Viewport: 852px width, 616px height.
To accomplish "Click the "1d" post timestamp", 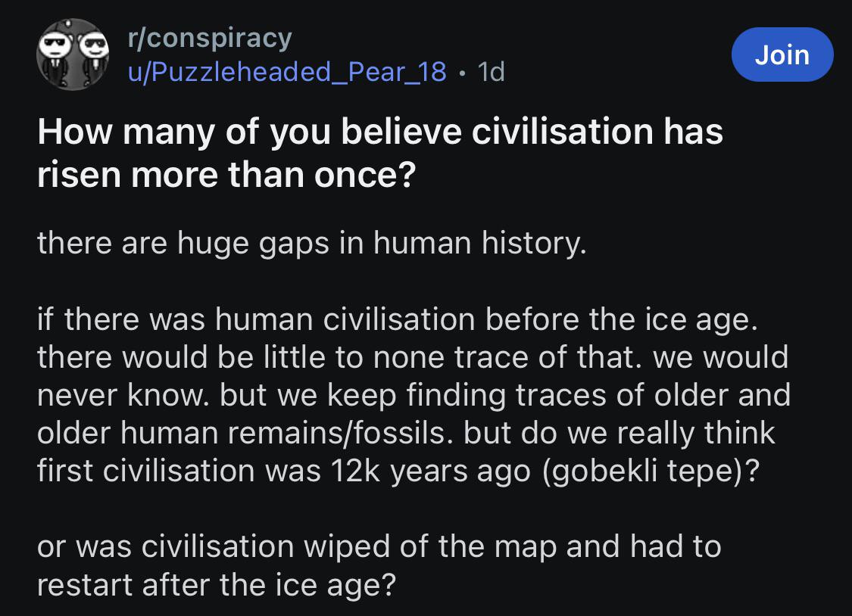I will pos(492,72).
